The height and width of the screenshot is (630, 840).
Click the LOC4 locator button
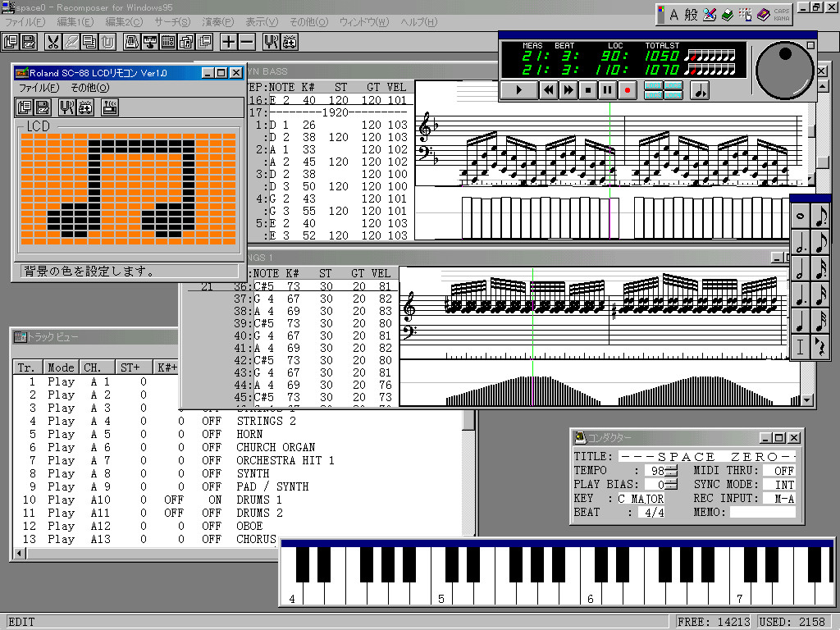click(x=673, y=95)
